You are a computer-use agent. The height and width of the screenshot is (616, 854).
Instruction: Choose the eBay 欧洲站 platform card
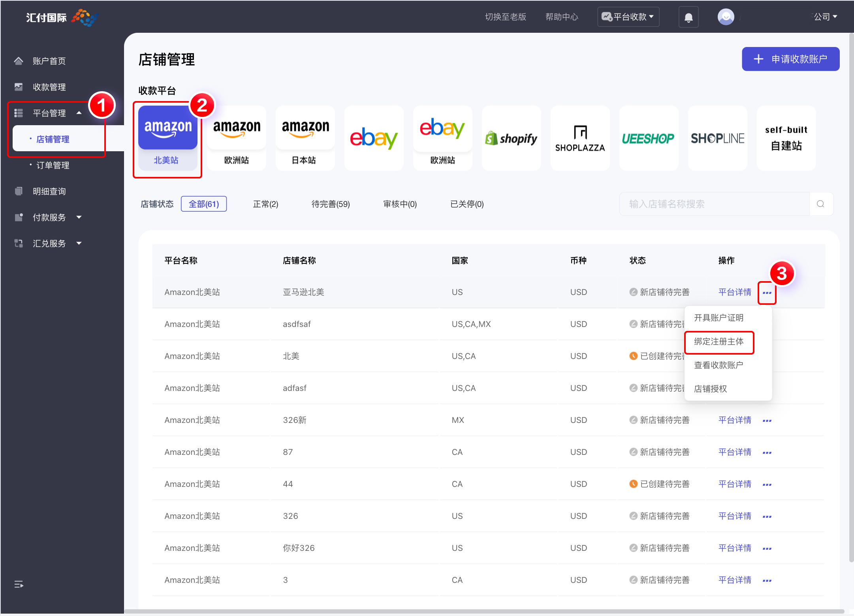point(443,138)
